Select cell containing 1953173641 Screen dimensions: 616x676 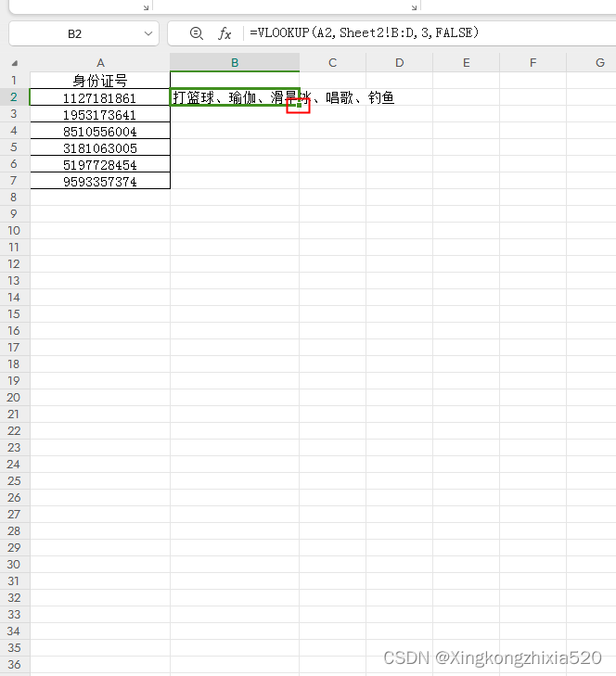(100, 114)
